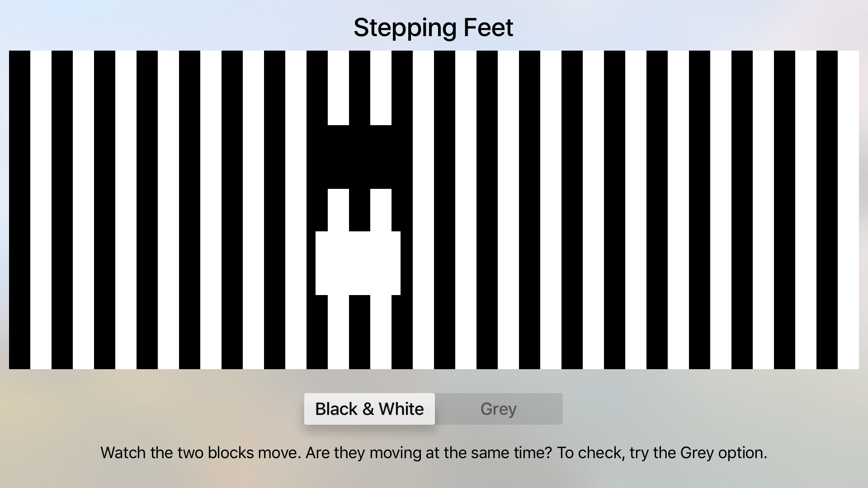Click the left white stripe segment above the black block
Image resolution: width=868 pixels, height=488 pixels.
[338, 88]
